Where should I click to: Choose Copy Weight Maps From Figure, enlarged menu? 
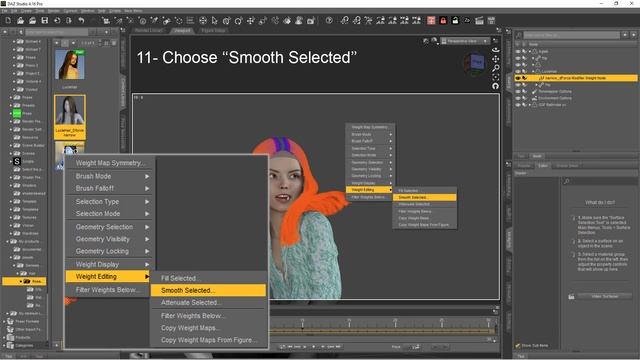point(208,340)
